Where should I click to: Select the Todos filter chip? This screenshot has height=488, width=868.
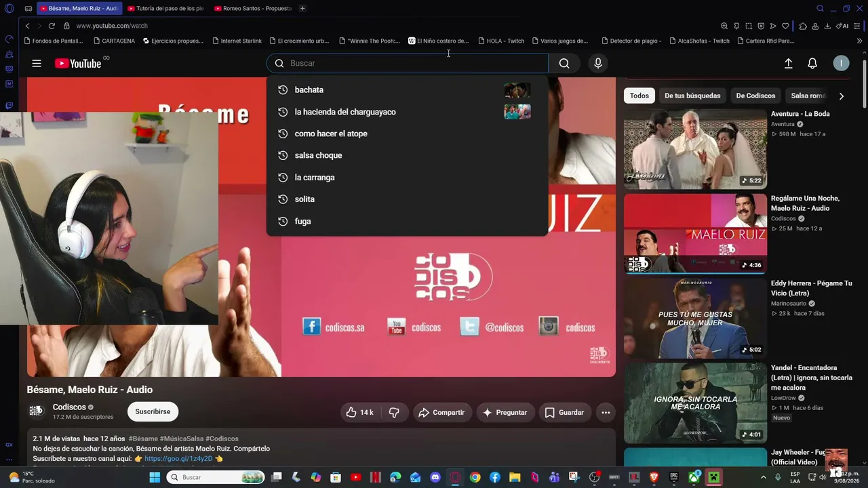pos(639,96)
